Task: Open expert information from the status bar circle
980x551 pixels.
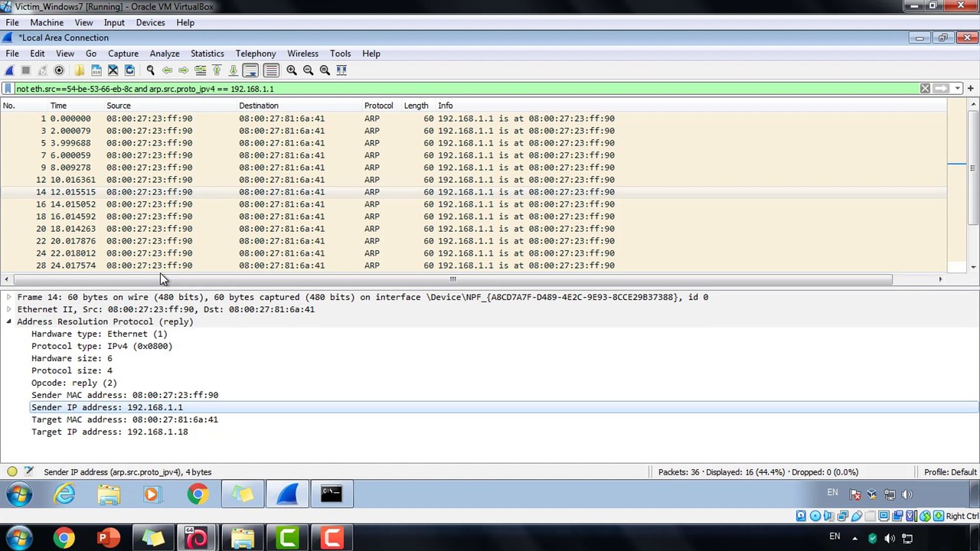Action: [12, 472]
